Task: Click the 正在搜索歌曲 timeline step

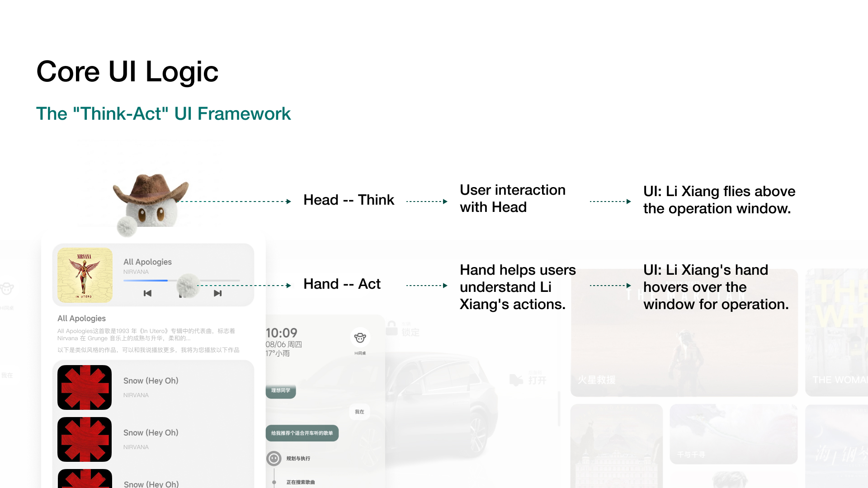Action: 300,482
